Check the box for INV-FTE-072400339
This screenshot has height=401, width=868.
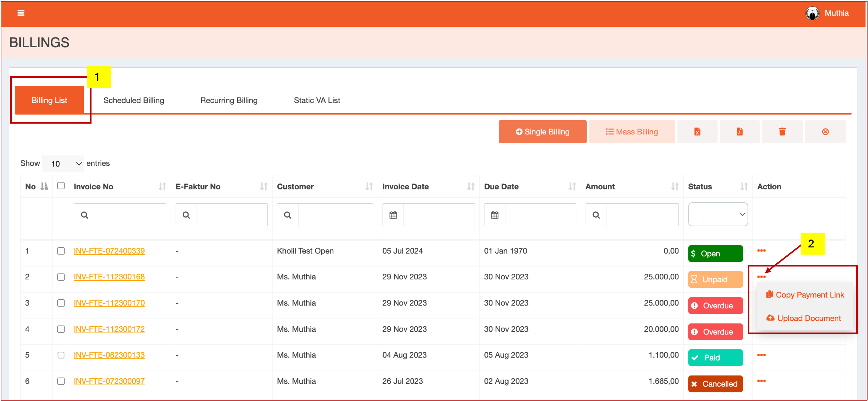(61, 251)
